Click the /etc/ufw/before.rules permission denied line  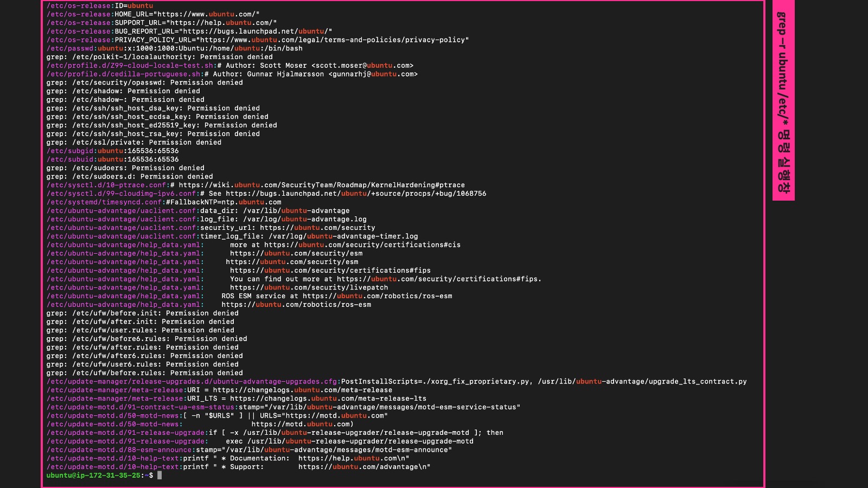(x=145, y=373)
